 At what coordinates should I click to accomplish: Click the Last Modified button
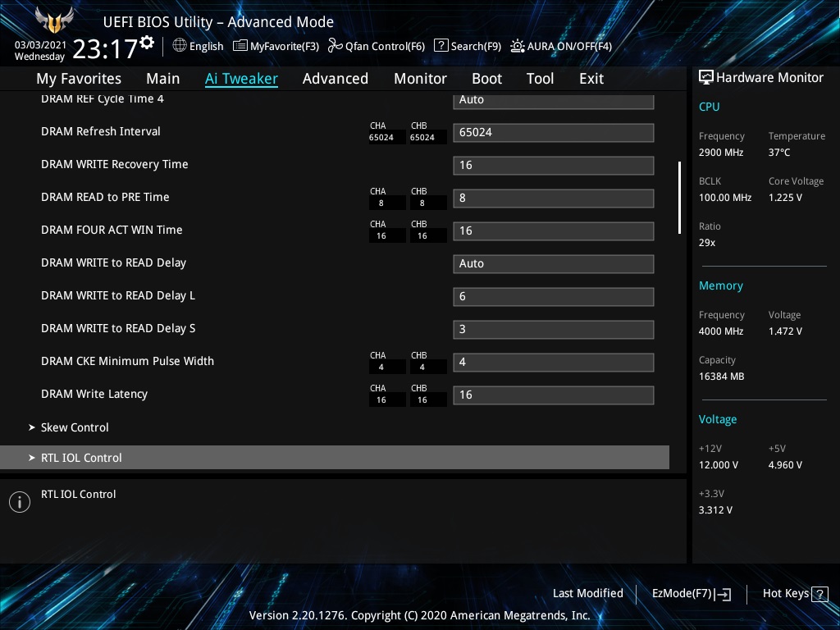click(587, 594)
